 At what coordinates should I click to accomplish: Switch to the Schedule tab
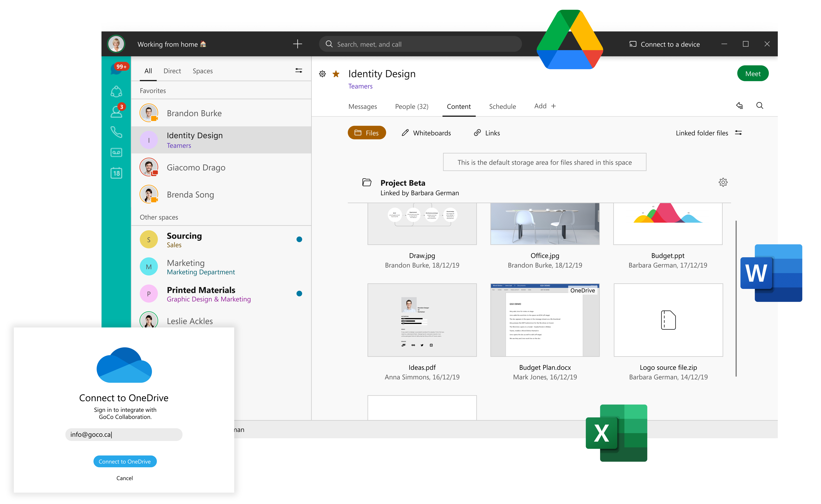click(x=502, y=106)
